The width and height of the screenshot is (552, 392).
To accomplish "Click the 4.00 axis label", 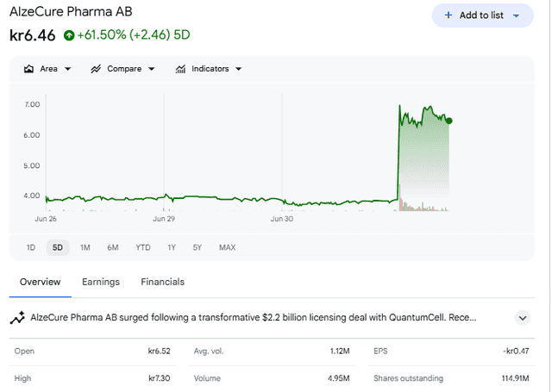I will pos(32,196).
